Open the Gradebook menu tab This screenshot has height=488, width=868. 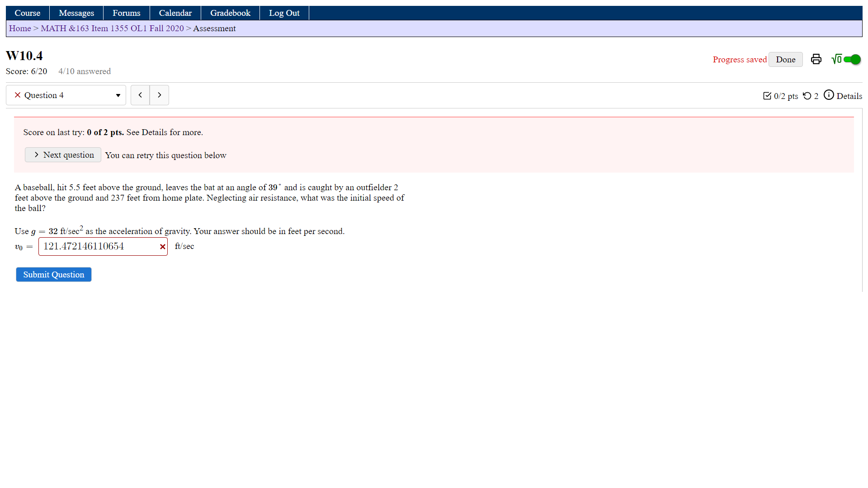coord(230,13)
